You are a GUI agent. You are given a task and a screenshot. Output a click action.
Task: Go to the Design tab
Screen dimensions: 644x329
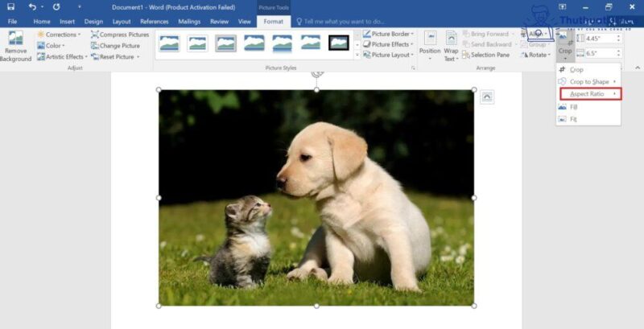[x=93, y=22]
